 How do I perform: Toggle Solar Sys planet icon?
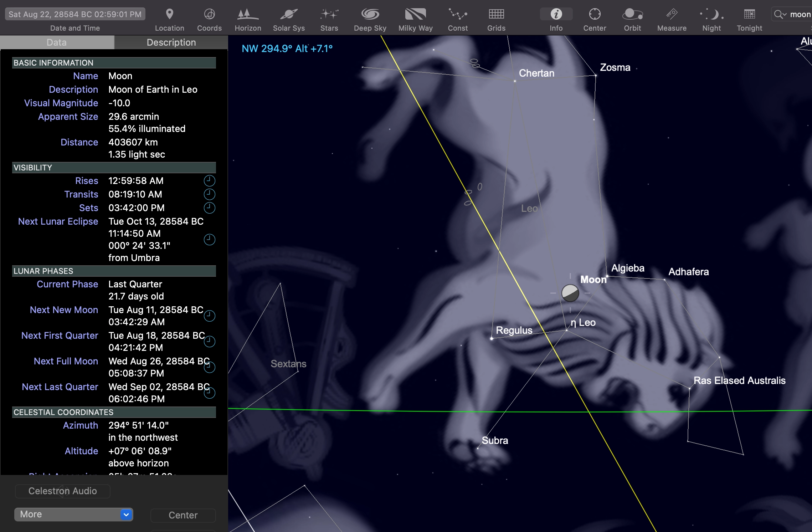coord(289,15)
